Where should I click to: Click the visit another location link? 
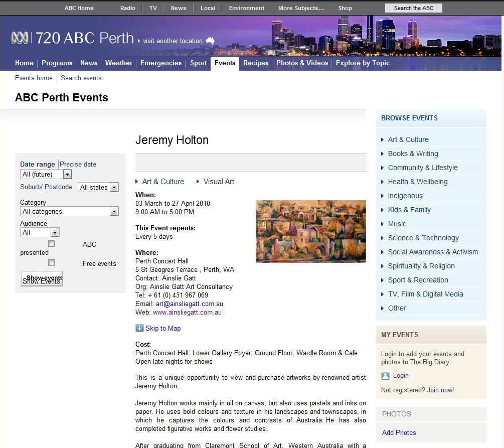[x=173, y=41]
